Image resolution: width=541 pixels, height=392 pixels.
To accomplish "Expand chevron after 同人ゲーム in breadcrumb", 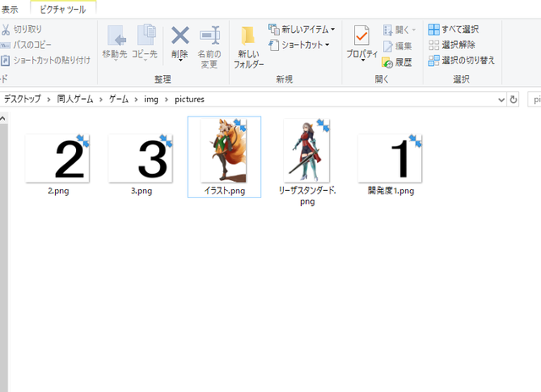I will pyautogui.click(x=101, y=100).
